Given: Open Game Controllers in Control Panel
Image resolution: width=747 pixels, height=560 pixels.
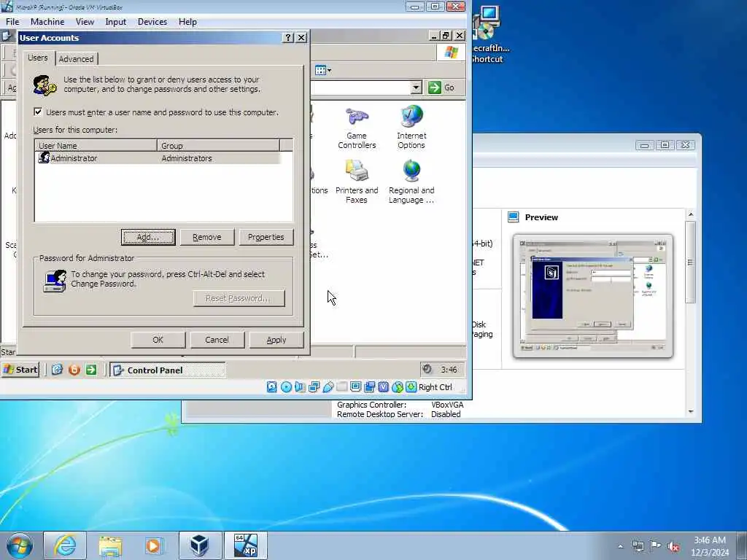Looking at the screenshot, I should coord(357,128).
